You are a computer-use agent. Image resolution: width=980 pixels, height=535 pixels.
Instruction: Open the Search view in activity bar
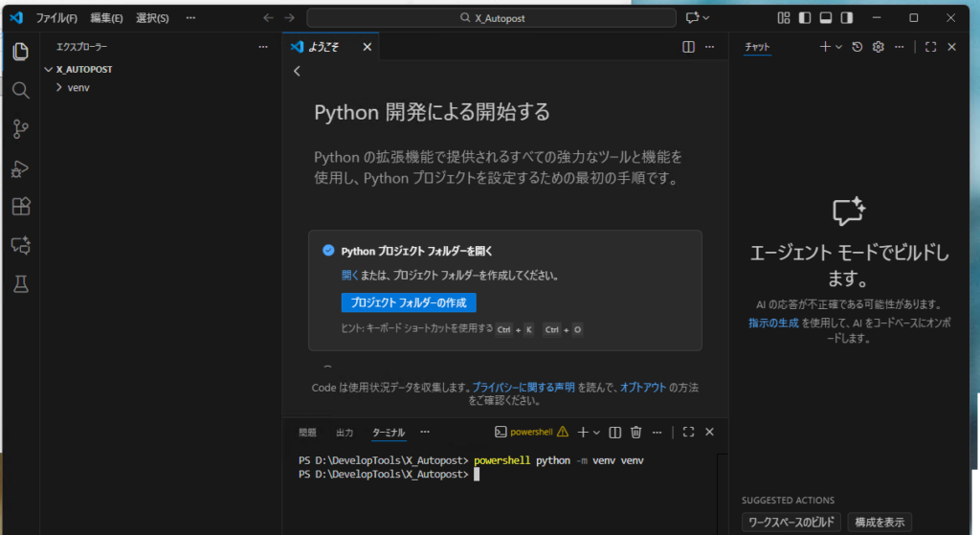click(20, 90)
